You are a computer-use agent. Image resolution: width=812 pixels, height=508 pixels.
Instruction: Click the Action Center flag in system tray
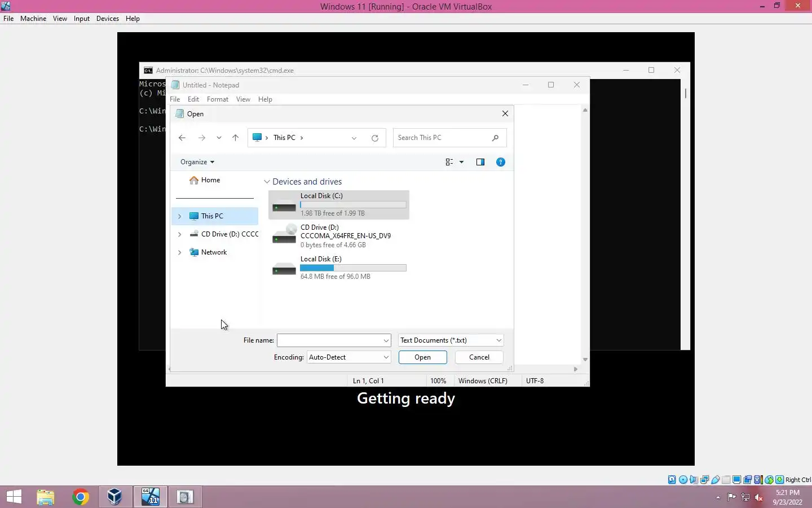pyautogui.click(x=731, y=497)
